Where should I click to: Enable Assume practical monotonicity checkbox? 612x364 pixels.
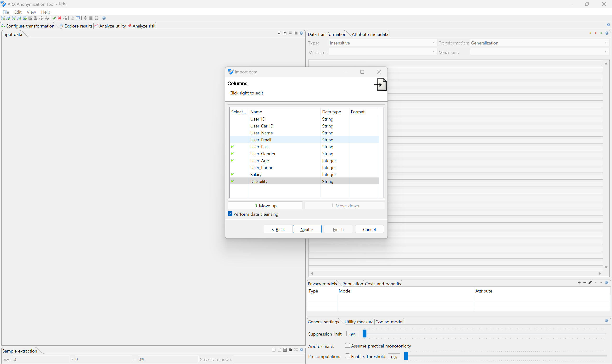347,345
